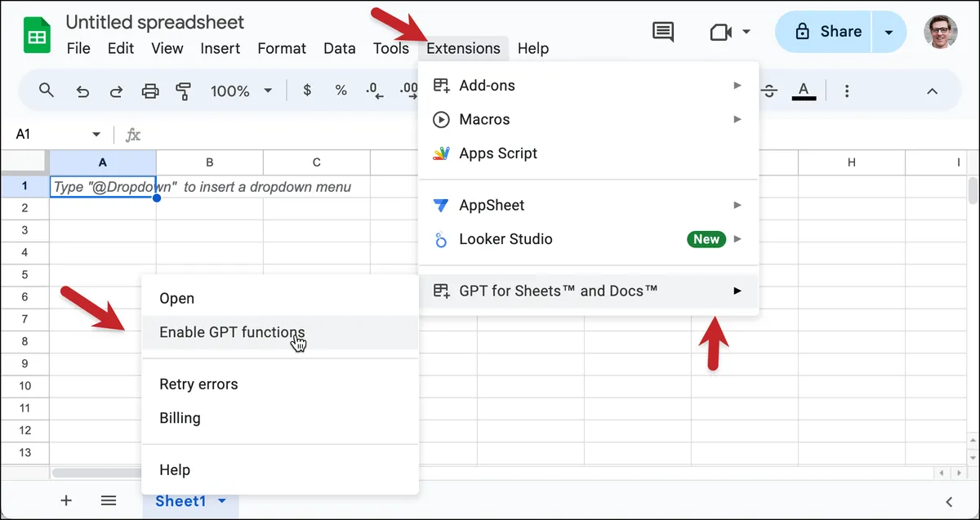Switch to the Sheet1 tab

coord(191,501)
